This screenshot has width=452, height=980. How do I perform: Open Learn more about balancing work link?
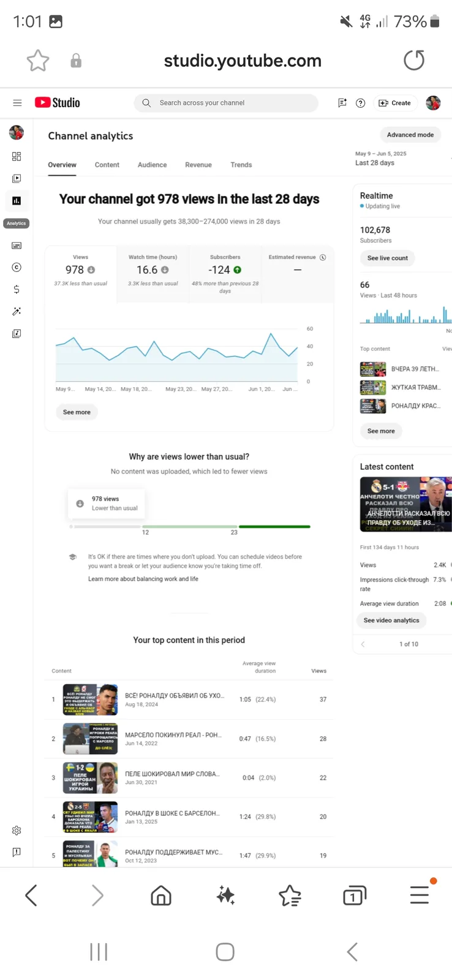tap(143, 579)
